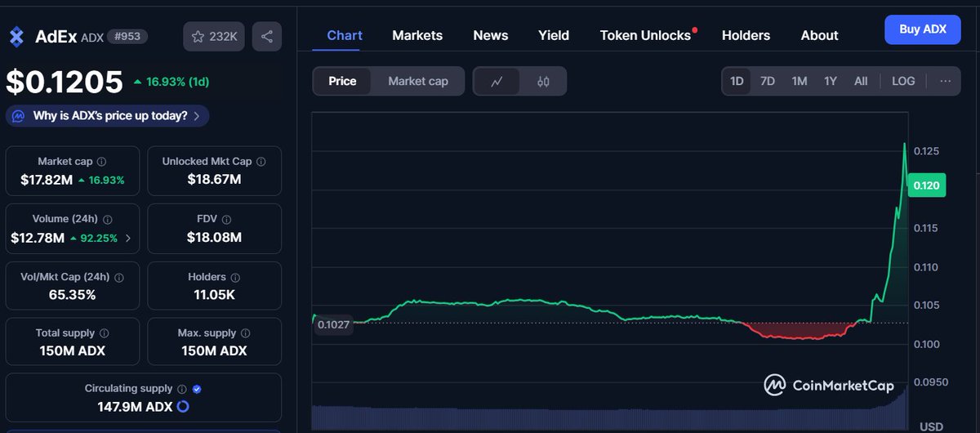
Task: Expand Why is ADX's price up today
Action: (108, 116)
